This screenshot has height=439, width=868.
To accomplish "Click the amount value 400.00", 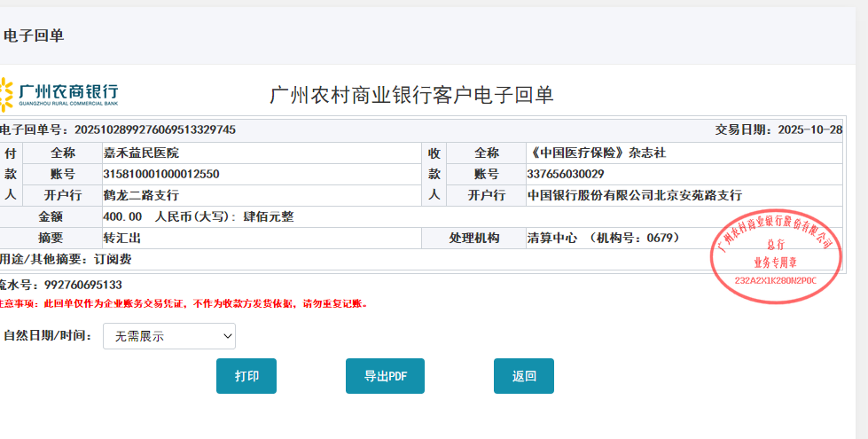I will (x=122, y=216).
